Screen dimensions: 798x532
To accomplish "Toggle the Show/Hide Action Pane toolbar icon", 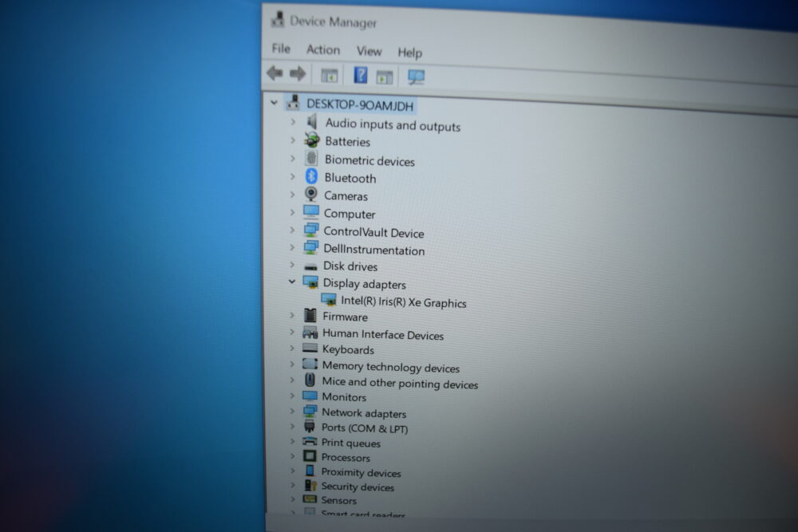I will (385, 77).
